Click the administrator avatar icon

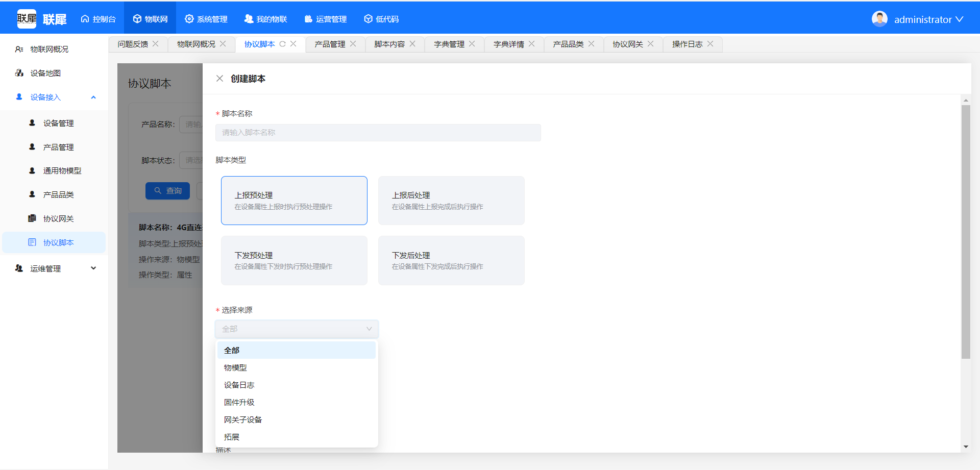(879, 19)
